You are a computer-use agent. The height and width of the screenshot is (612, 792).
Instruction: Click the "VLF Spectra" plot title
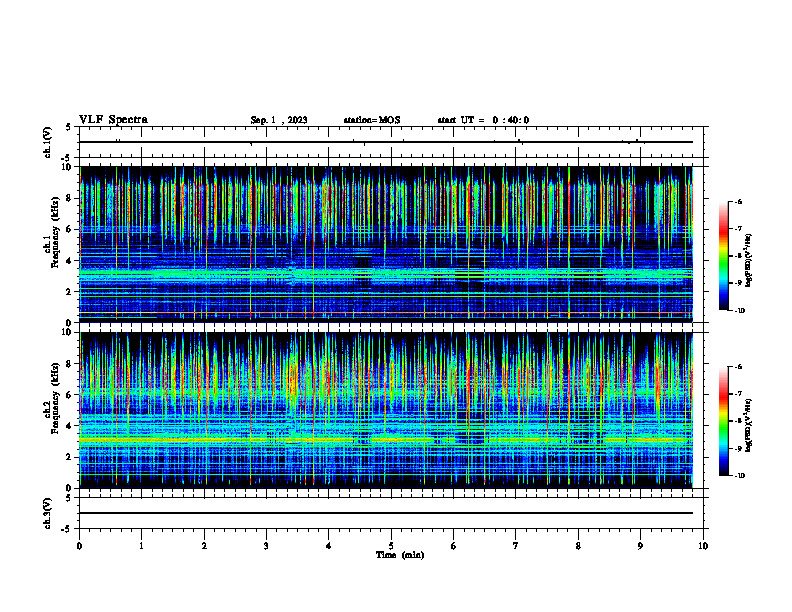113,120
